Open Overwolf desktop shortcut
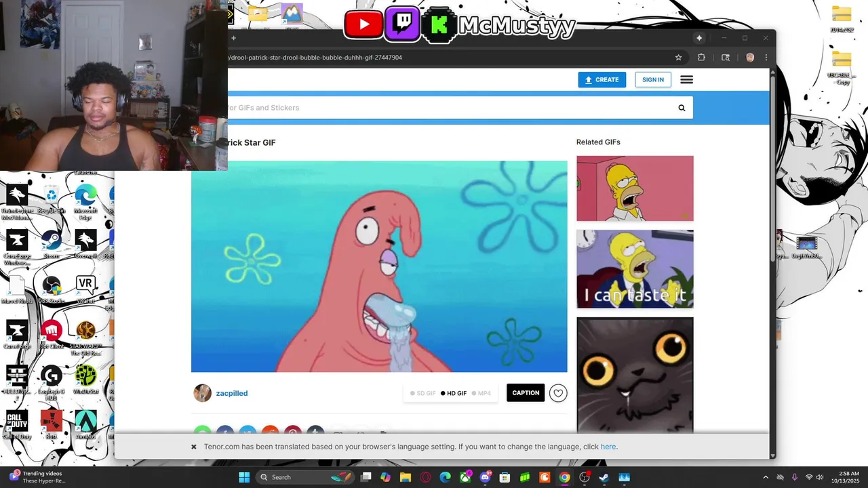 (85, 243)
